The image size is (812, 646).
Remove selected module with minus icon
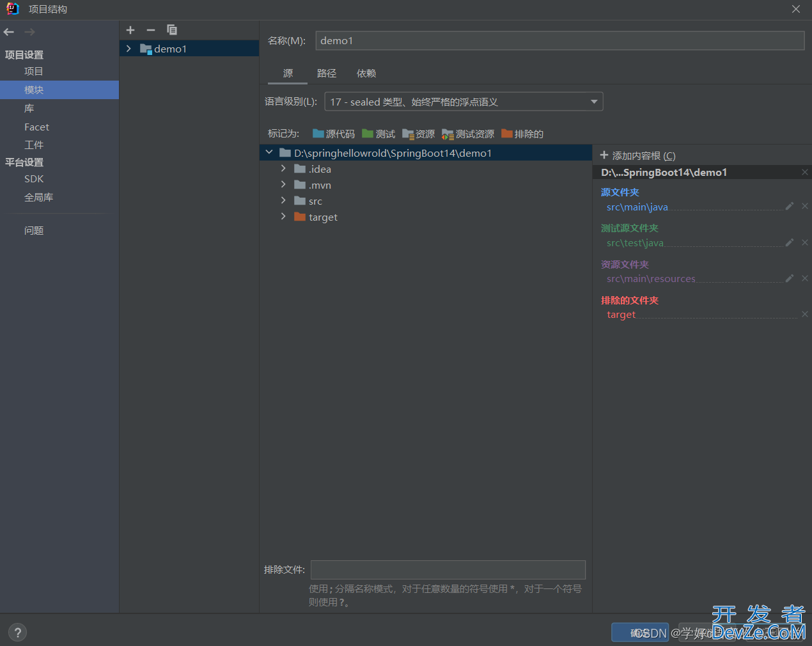tap(151, 30)
